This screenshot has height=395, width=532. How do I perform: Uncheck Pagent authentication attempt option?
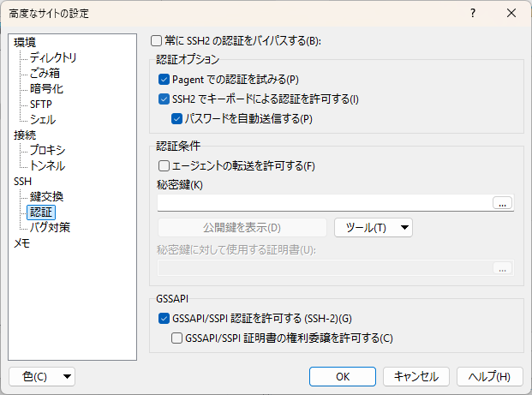(x=164, y=80)
